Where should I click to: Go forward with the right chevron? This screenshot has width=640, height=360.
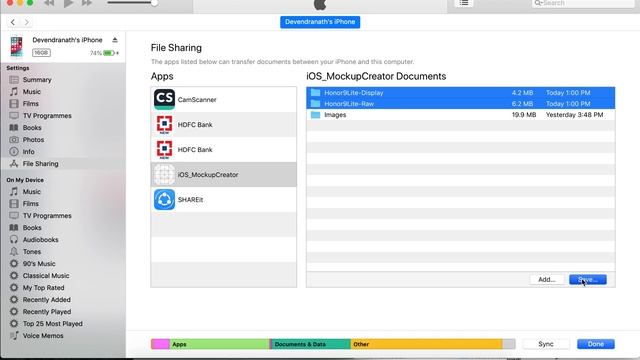pyautogui.click(x=27, y=22)
